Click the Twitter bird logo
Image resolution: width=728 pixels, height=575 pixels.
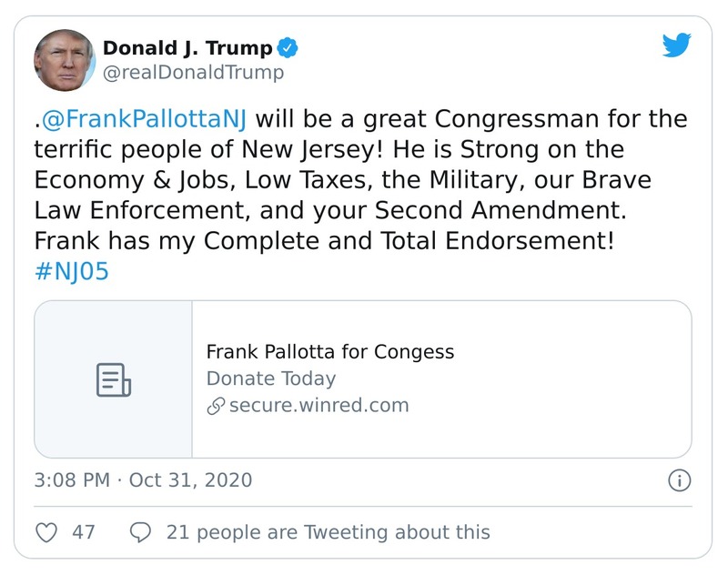[x=678, y=44]
